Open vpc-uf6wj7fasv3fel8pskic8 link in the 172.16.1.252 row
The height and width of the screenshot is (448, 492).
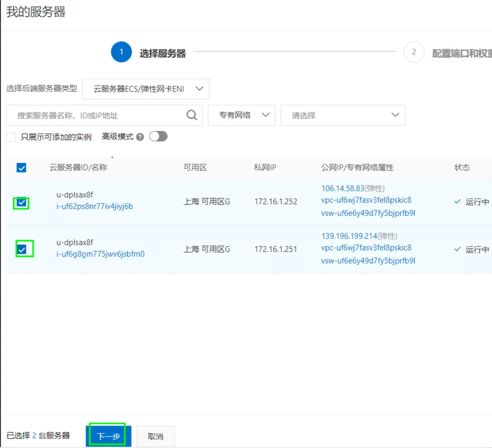point(366,200)
